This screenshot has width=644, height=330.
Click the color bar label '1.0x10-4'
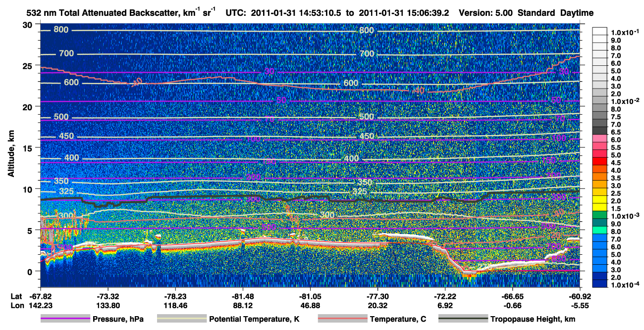[625, 285]
